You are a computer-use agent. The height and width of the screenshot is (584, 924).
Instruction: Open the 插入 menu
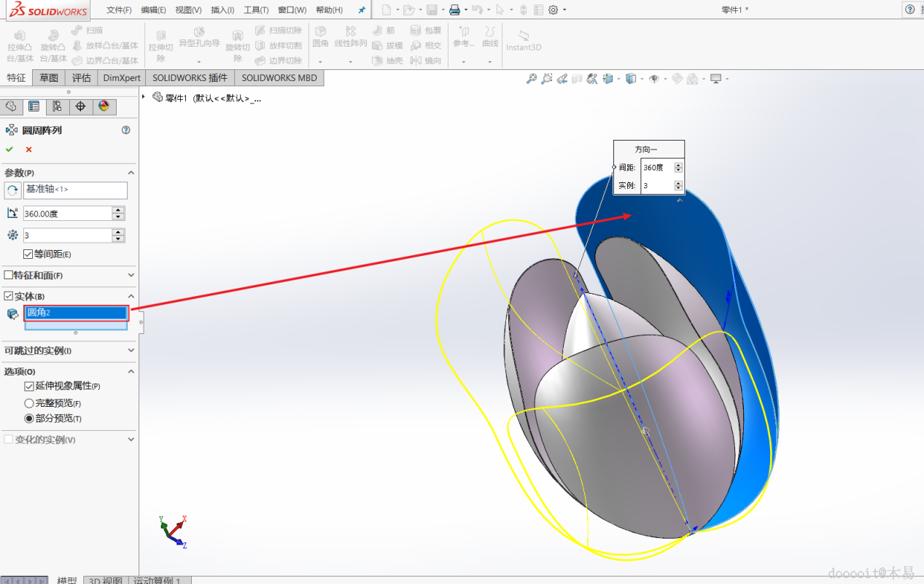pyautogui.click(x=222, y=10)
